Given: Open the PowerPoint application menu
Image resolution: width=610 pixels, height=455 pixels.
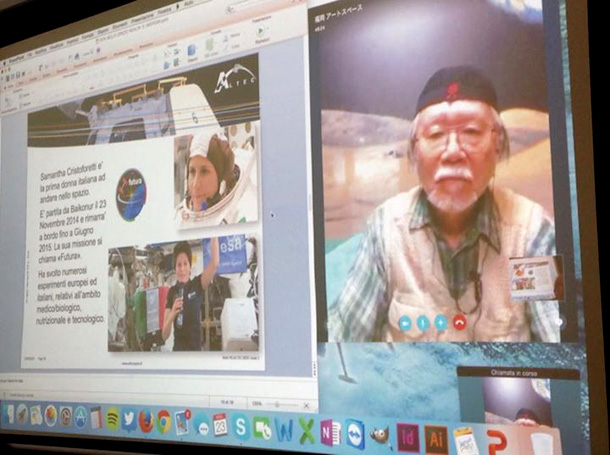Looking at the screenshot, I should pos(16,61).
